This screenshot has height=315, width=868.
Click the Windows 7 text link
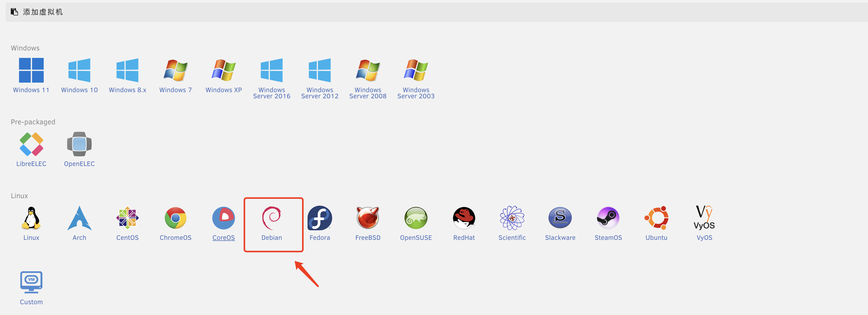(x=176, y=90)
